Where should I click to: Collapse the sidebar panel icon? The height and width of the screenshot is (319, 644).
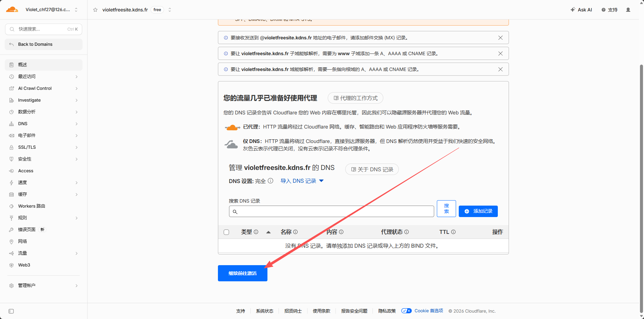tap(11, 311)
